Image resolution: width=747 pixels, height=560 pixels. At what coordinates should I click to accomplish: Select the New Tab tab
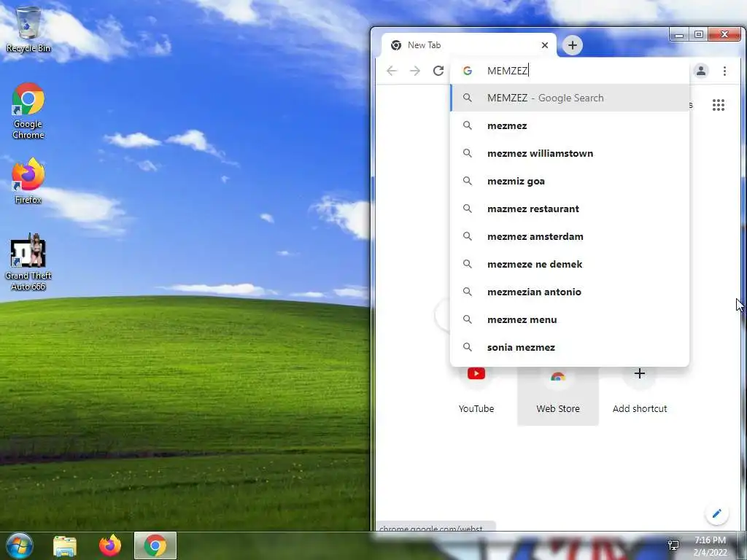tap(469, 45)
